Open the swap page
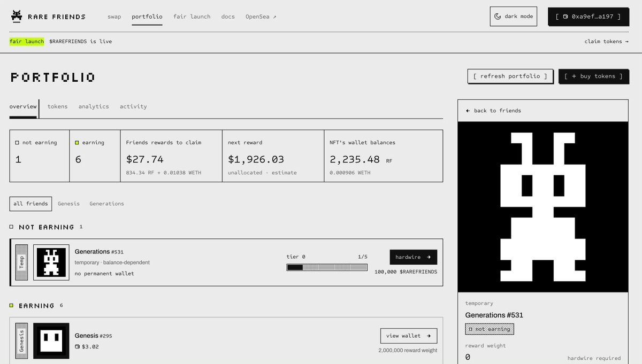Viewport: 642px width, 364px height. point(114,17)
